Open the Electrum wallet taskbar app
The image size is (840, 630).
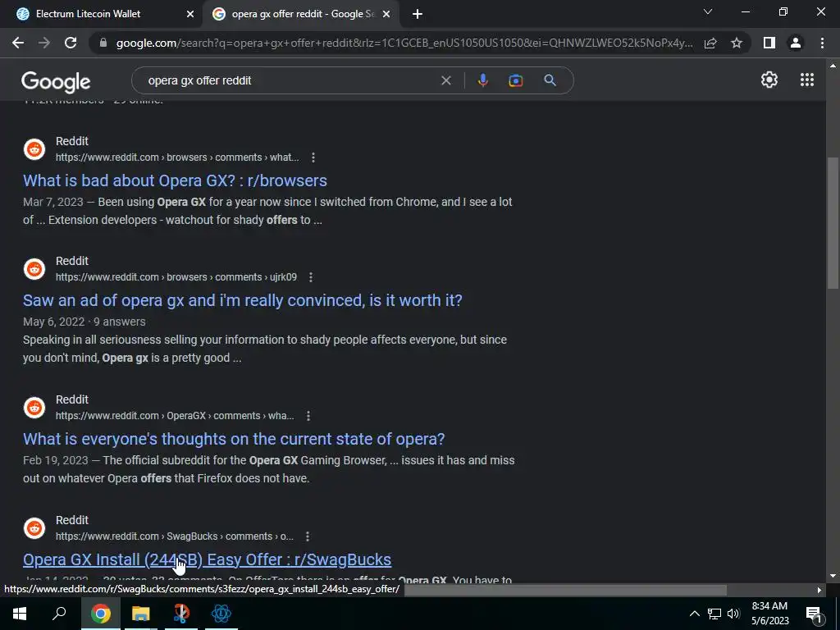pyautogui.click(x=221, y=614)
